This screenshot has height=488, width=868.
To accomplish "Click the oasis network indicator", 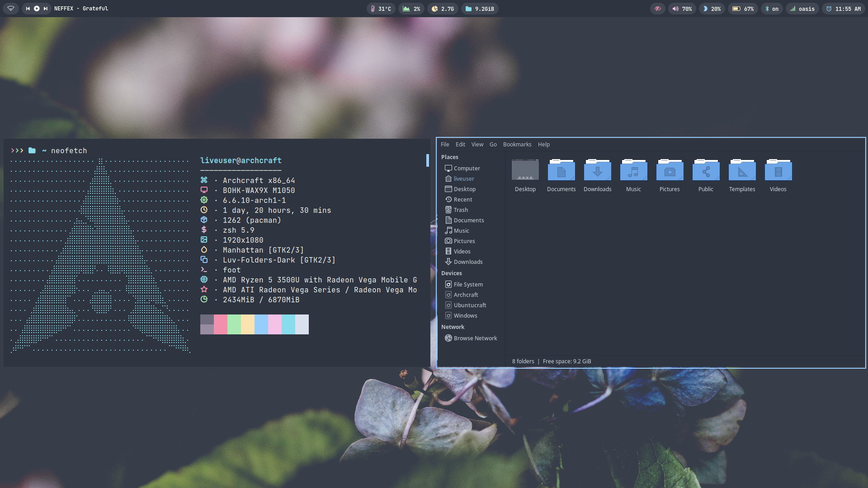I will [802, 9].
